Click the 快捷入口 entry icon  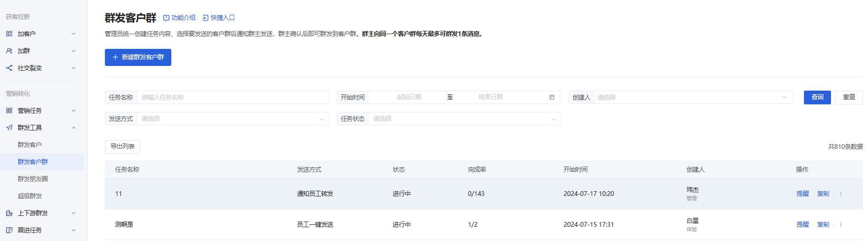click(x=205, y=18)
